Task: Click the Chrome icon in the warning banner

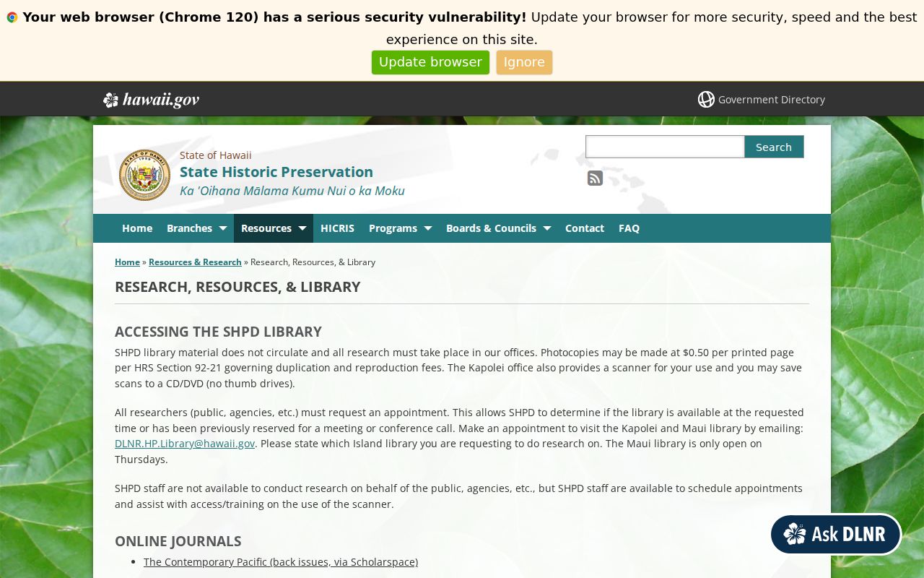Action: [12, 17]
